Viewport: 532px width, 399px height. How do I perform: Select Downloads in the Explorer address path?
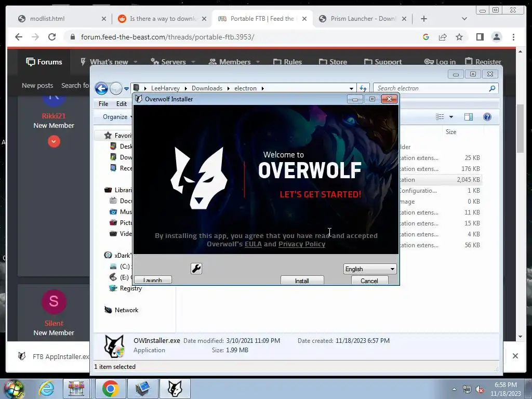(207, 88)
